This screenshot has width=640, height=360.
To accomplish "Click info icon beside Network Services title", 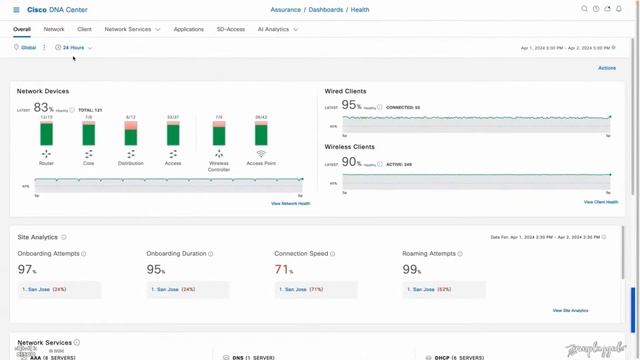I will 77,342.
